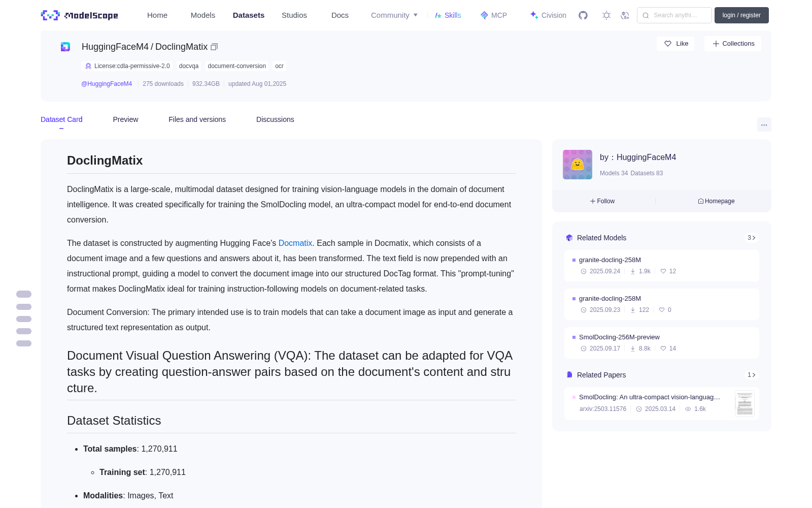Viewport: 812px width, 508px height.
Task: Add dataset to Collections
Action: (733, 44)
